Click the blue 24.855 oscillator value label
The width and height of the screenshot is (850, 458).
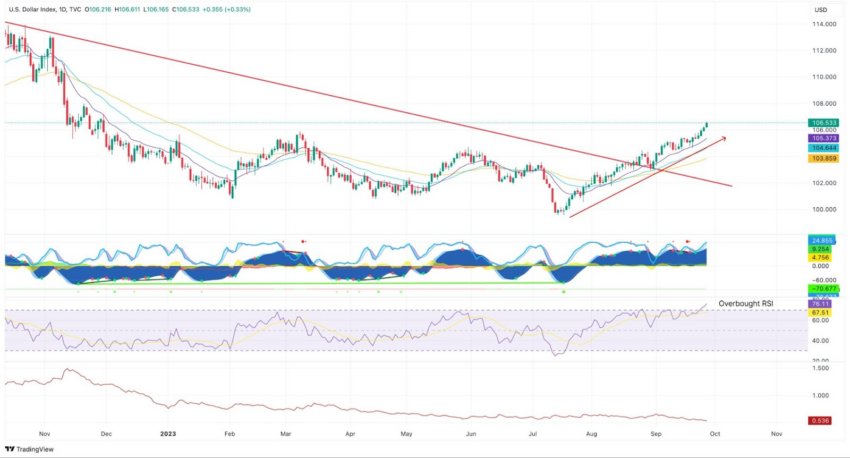[x=822, y=241]
